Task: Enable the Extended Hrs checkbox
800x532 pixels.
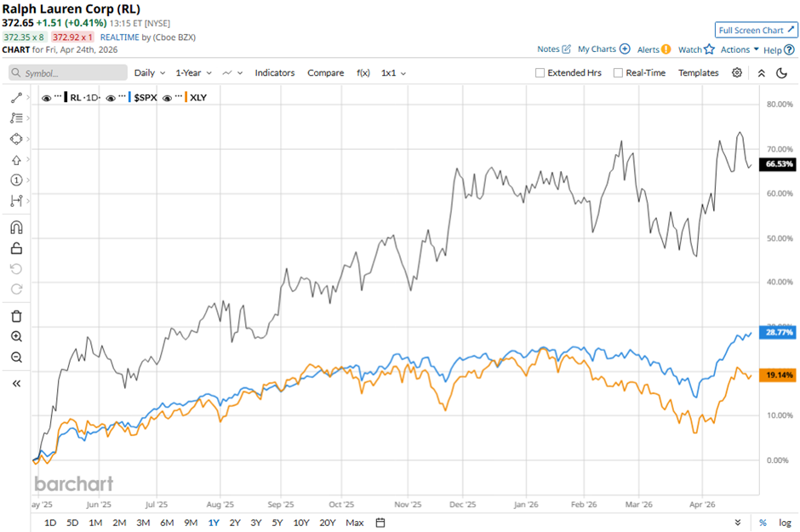Action: (x=540, y=73)
